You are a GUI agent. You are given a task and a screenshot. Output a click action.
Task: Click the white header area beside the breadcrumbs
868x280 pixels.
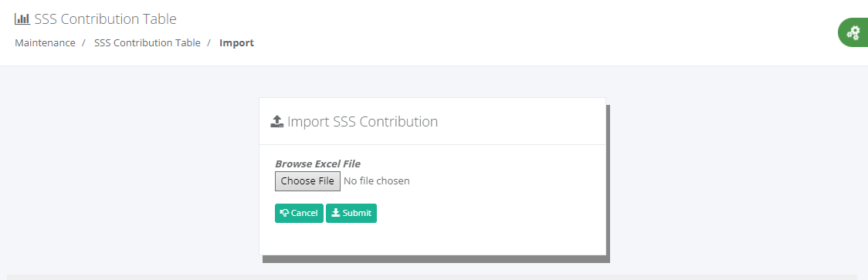click(x=498, y=42)
